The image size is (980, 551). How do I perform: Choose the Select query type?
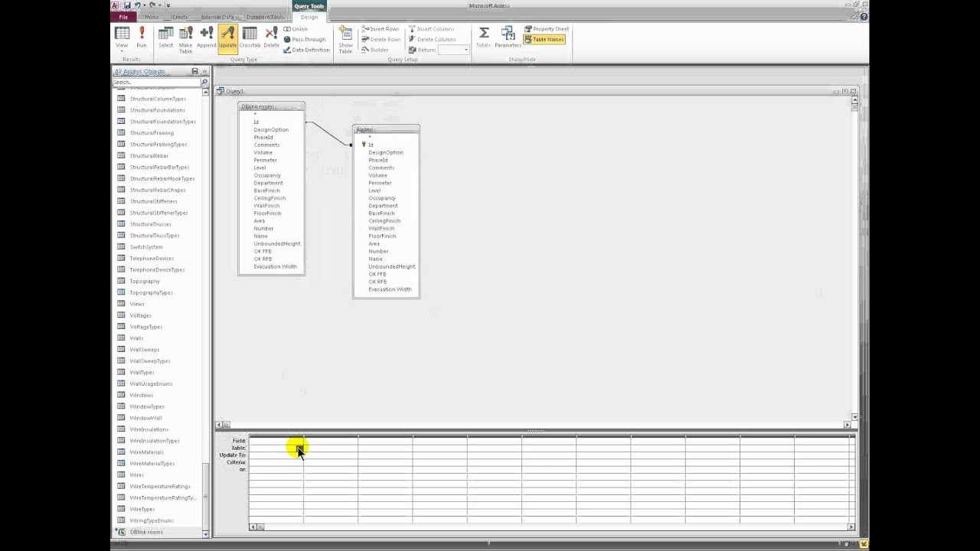click(x=165, y=37)
